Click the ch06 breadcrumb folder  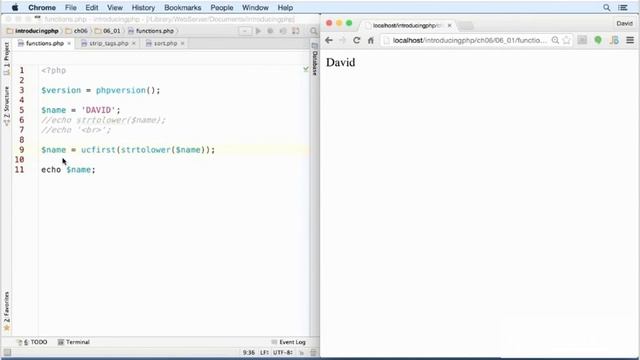tap(76, 31)
